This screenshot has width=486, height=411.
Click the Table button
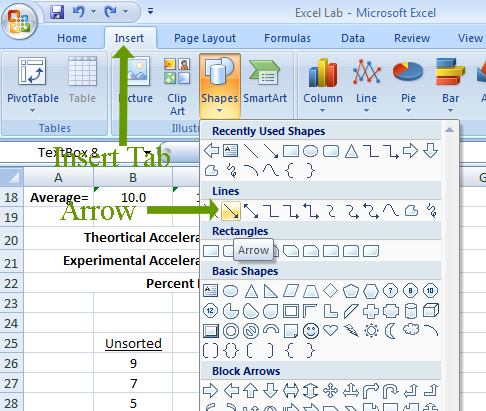tap(82, 80)
